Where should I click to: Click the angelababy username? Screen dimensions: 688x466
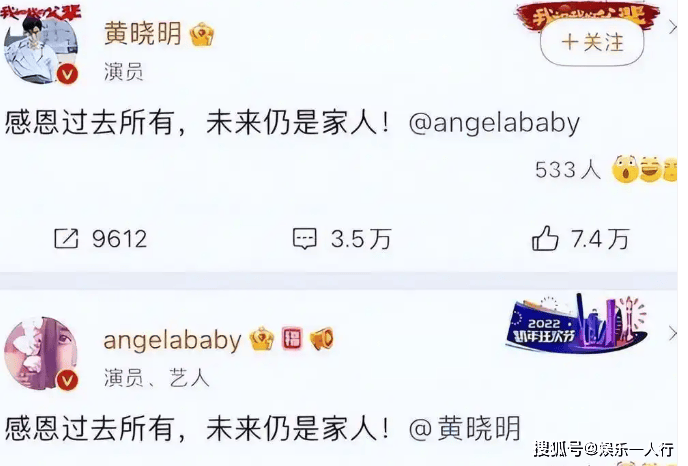click(x=172, y=340)
